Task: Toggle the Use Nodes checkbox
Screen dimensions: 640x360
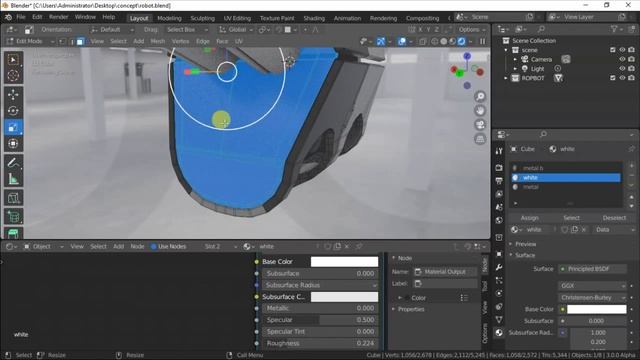Action: pos(154,247)
